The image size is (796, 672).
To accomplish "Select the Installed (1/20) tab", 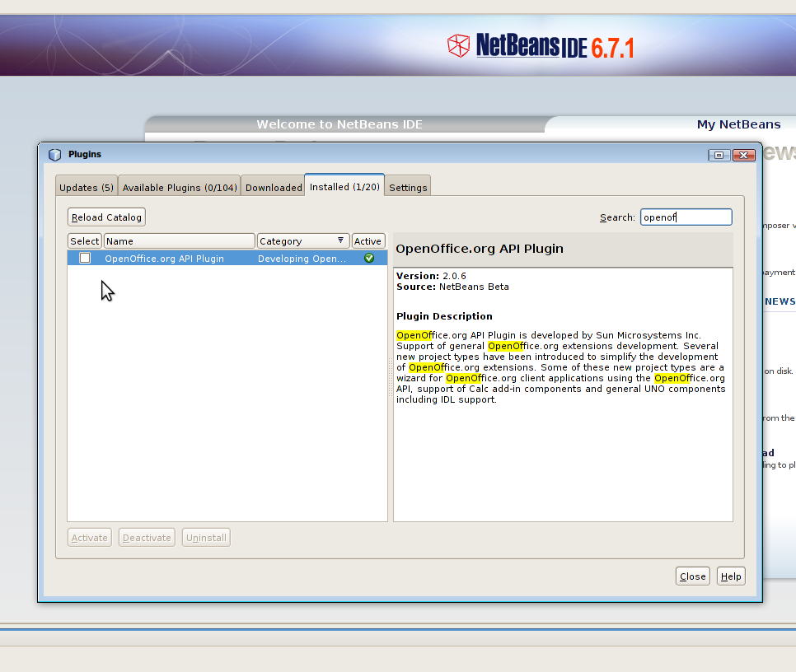I will click(x=344, y=187).
